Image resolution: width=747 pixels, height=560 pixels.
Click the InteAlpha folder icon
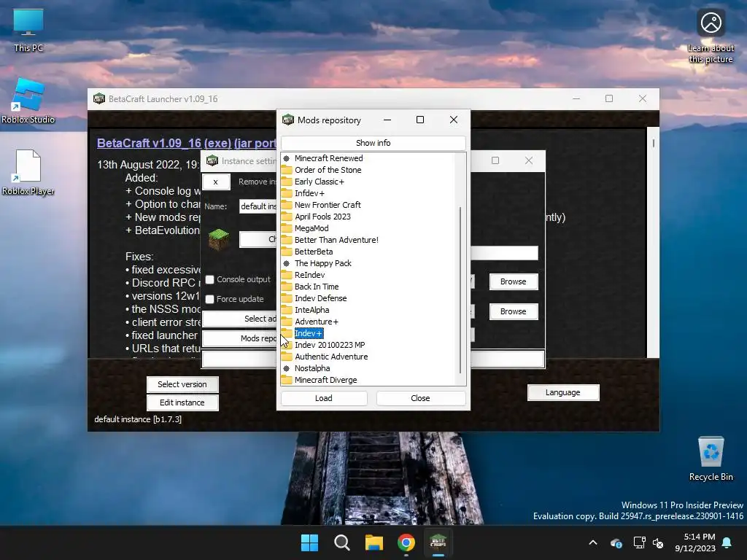[286, 310]
